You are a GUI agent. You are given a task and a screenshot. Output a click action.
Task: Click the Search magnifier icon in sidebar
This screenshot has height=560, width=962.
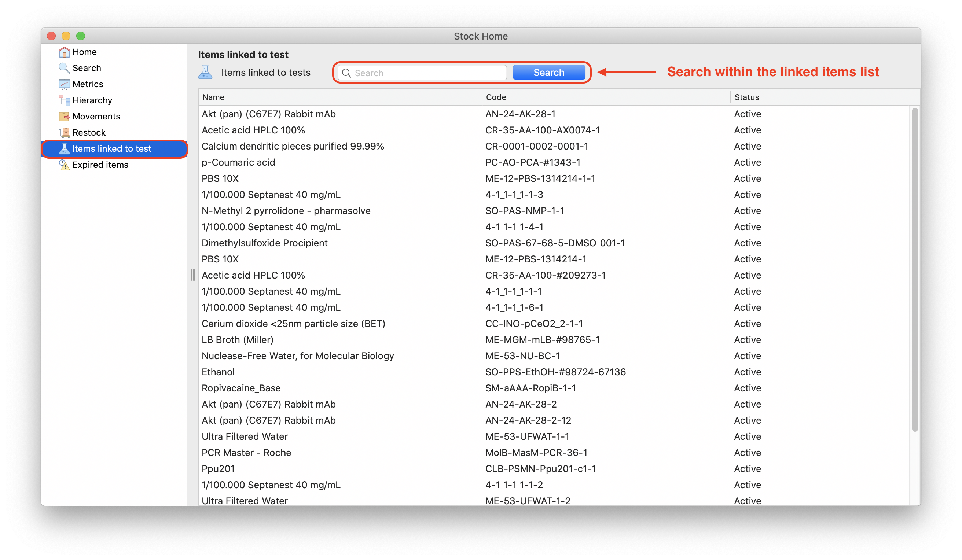pyautogui.click(x=64, y=68)
